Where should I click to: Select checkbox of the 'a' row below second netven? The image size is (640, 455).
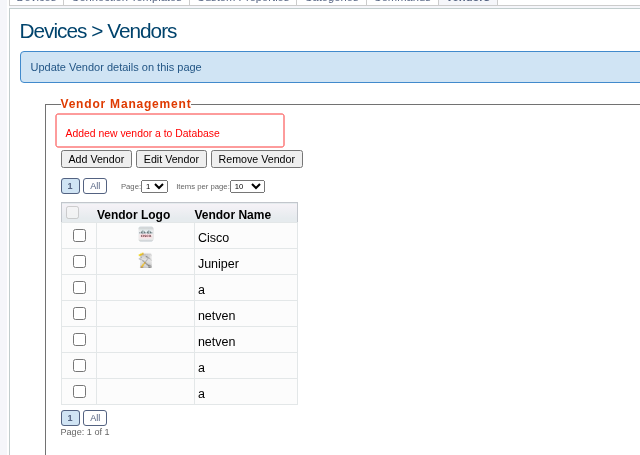(79, 366)
